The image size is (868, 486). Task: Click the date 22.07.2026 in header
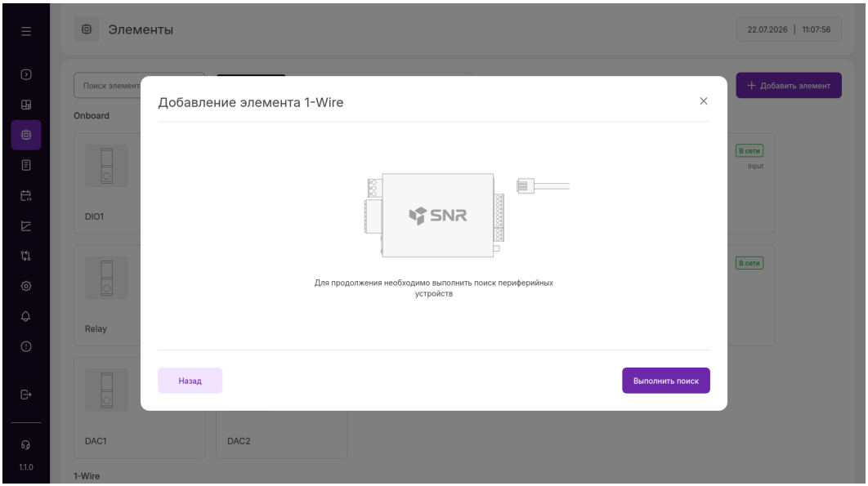(767, 29)
